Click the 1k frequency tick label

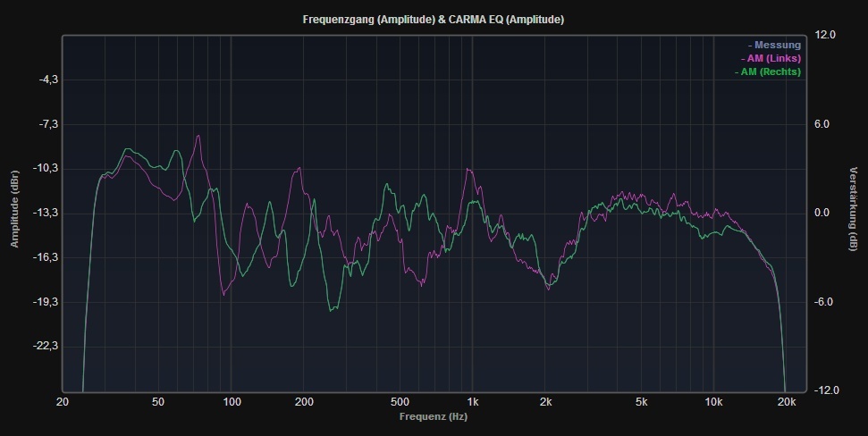[473, 402]
